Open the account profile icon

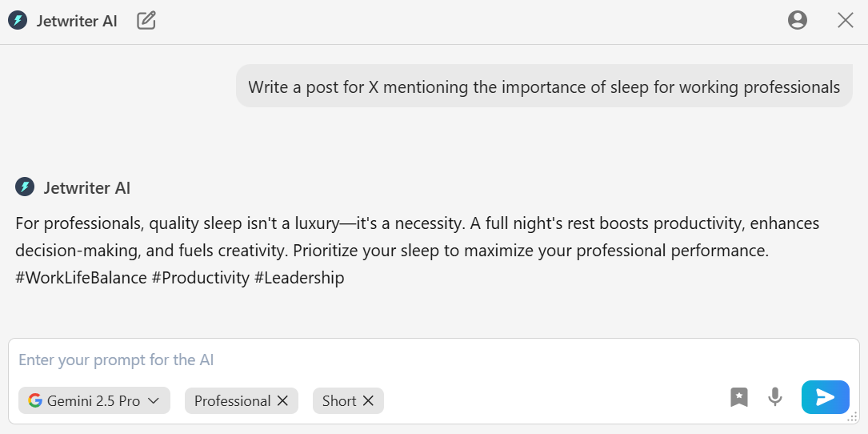[797, 21]
